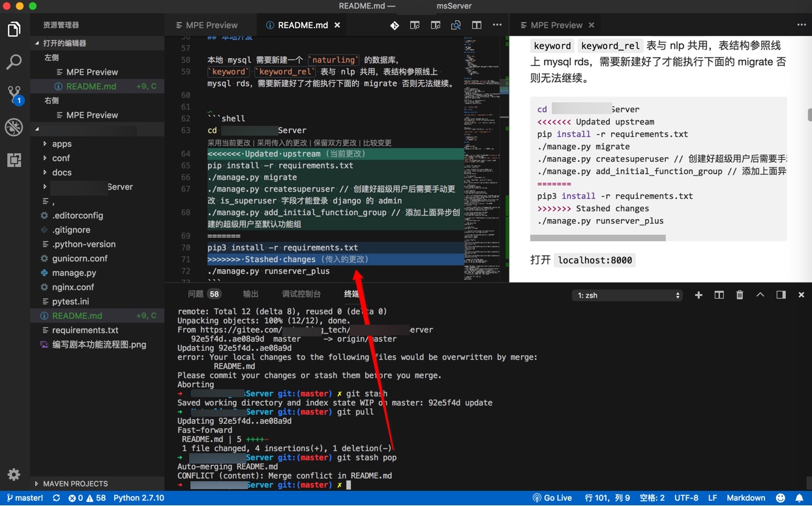Image resolution: width=812 pixels, height=506 pixels.
Task: Start Go Live server from status bar
Action: click(552, 498)
